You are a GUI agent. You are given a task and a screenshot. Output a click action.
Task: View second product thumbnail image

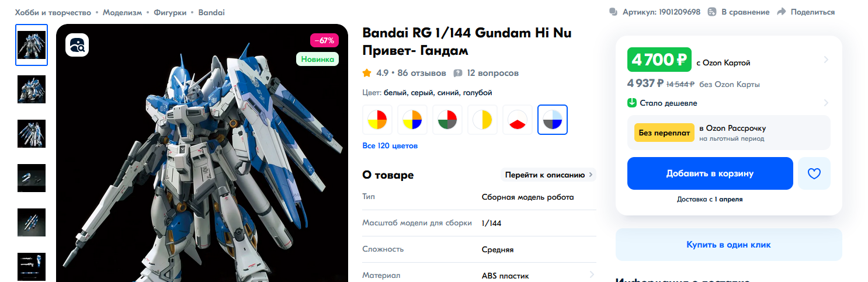pos(32,89)
